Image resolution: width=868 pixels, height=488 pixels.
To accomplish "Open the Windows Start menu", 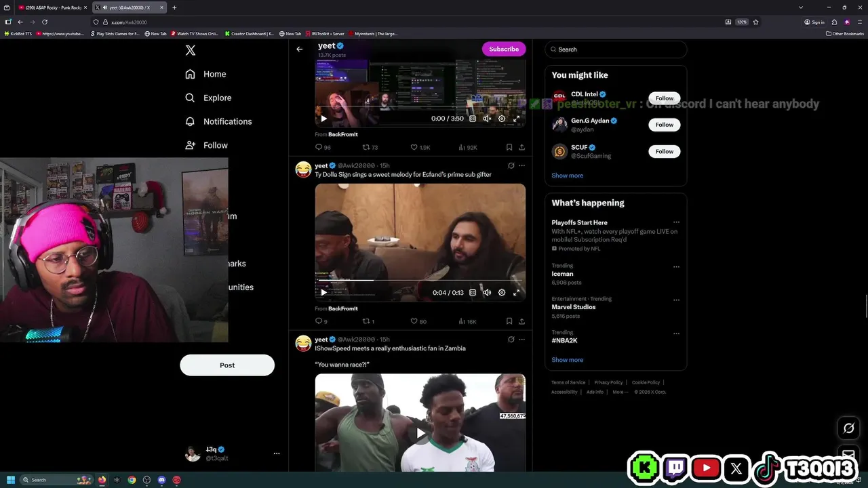I will tap(11, 480).
